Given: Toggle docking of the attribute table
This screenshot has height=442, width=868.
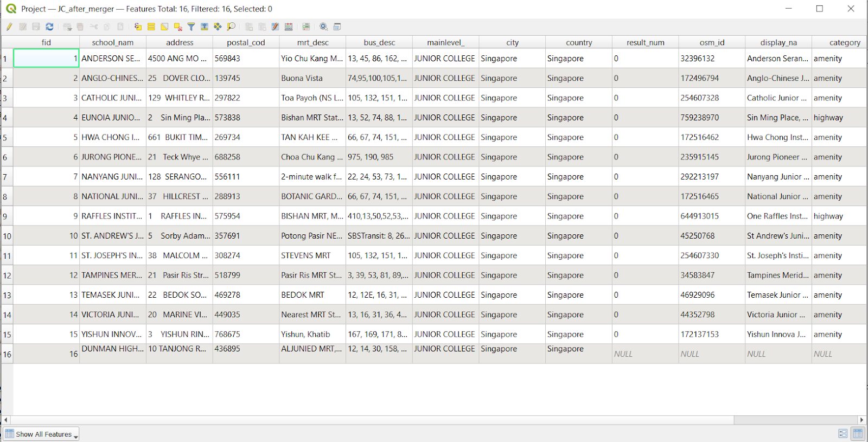Looking at the screenshot, I should pyautogui.click(x=337, y=27).
